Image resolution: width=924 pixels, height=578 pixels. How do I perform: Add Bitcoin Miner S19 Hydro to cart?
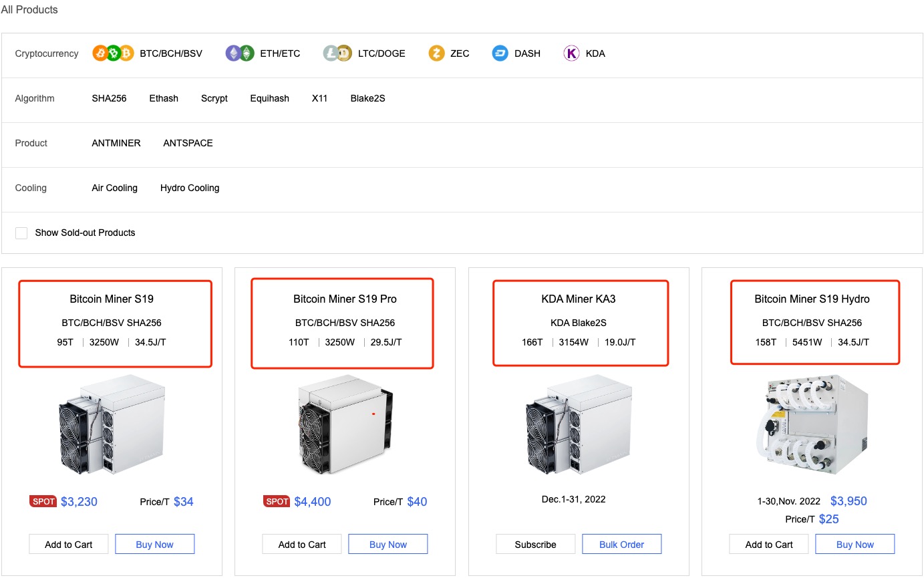click(x=769, y=544)
